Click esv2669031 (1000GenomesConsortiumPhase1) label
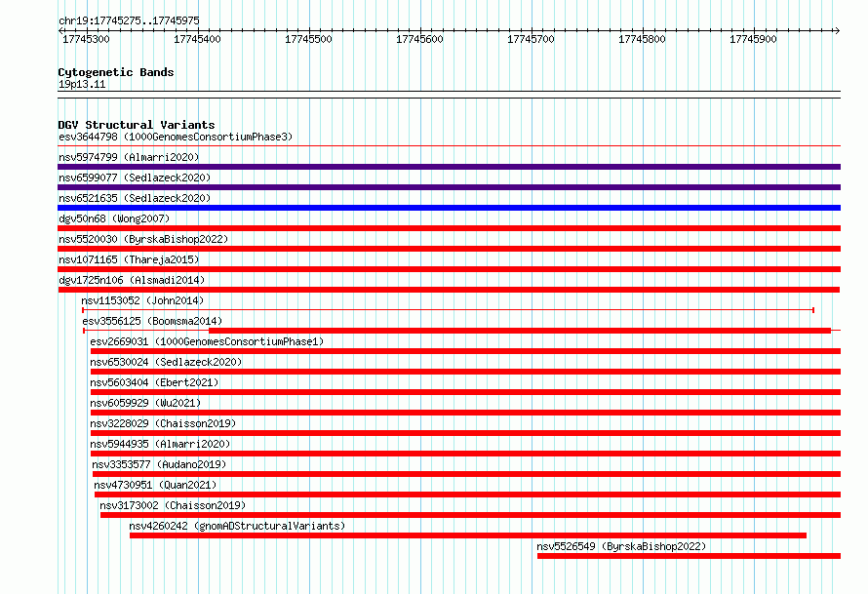This screenshot has width=868, height=594. [207, 341]
